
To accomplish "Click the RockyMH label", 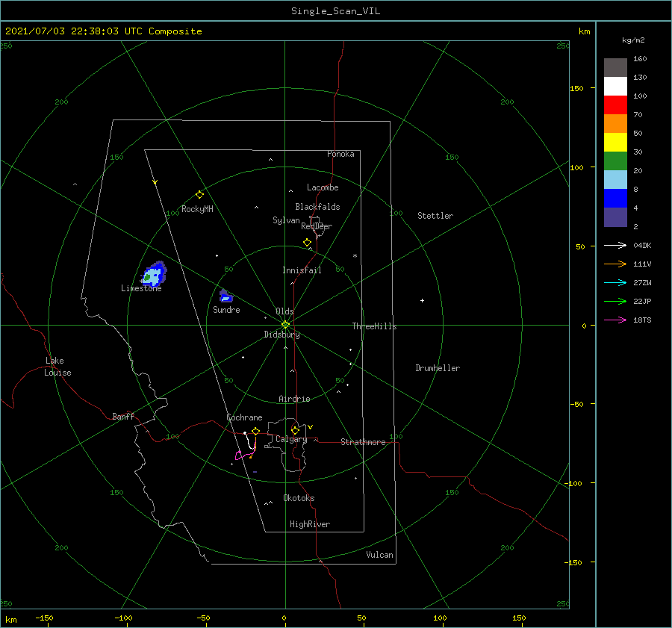I will click(x=197, y=209).
